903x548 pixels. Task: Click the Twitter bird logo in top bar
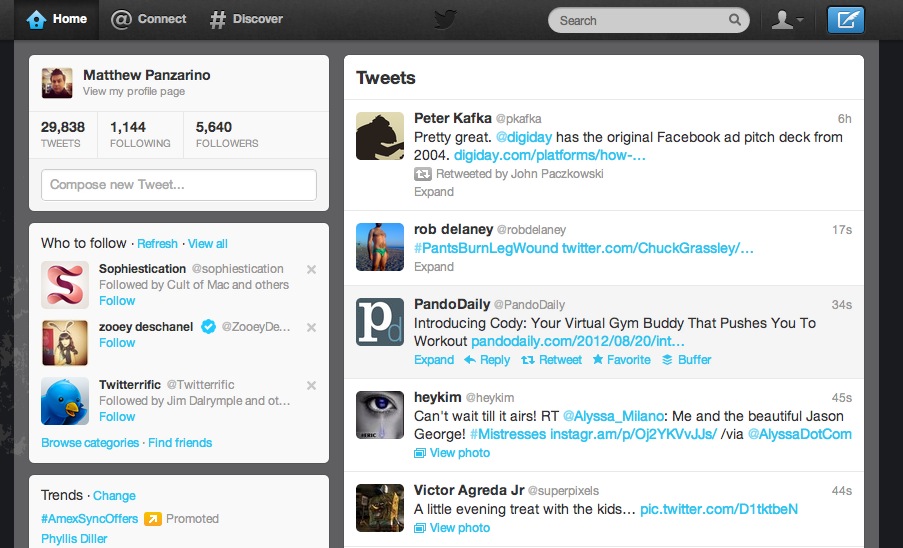(445, 20)
